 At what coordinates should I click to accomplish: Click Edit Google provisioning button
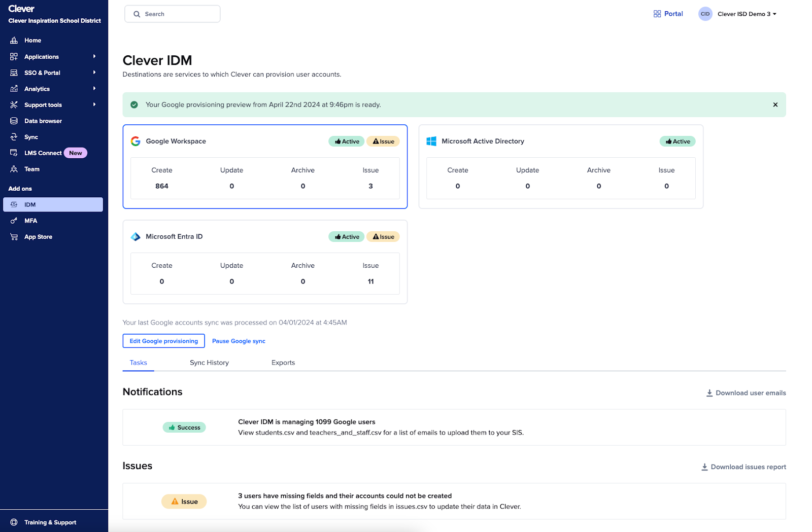tap(163, 341)
